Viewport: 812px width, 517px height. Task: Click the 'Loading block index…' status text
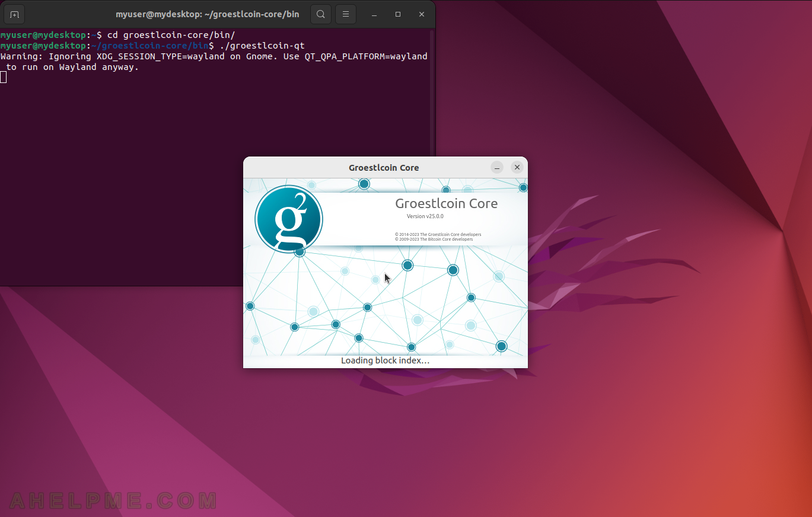click(385, 360)
